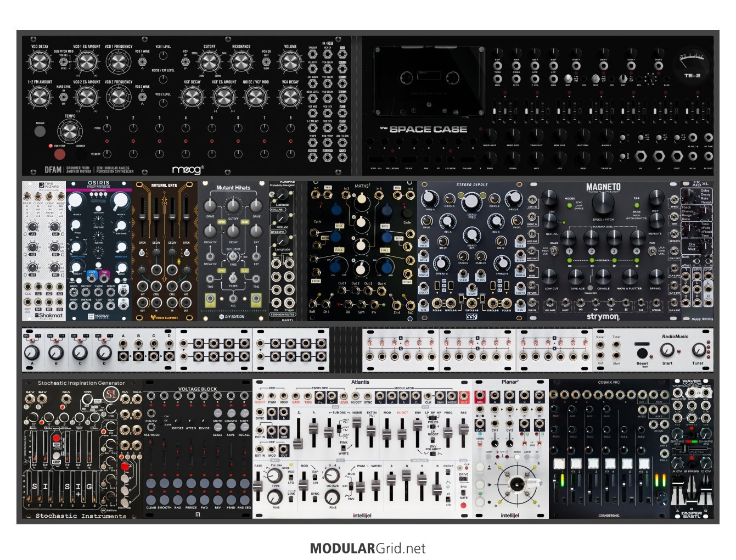Image resolution: width=736 pixels, height=560 pixels.
Task: Click the Voltage Block Rnd Seq button
Action: 244,499
